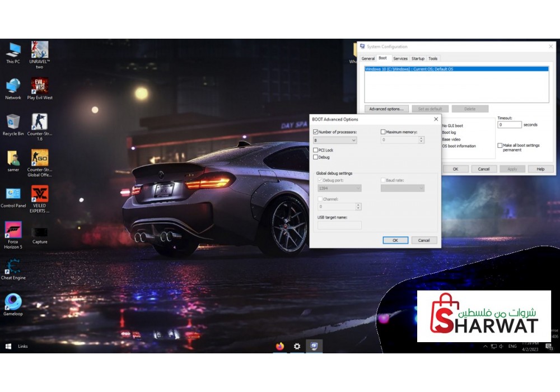Uncheck the Number of processors checkbox
560x392 pixels.
tap(316, 132)
